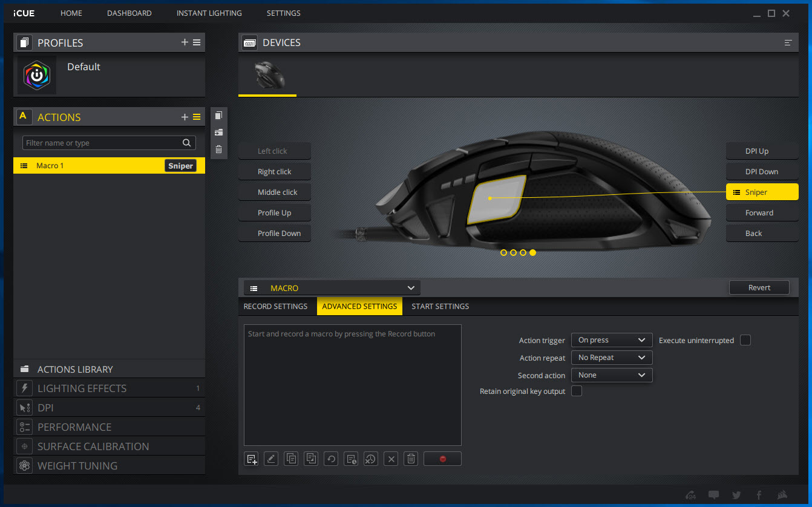Click the search magnifier icon in filter box

coord(187,143)
